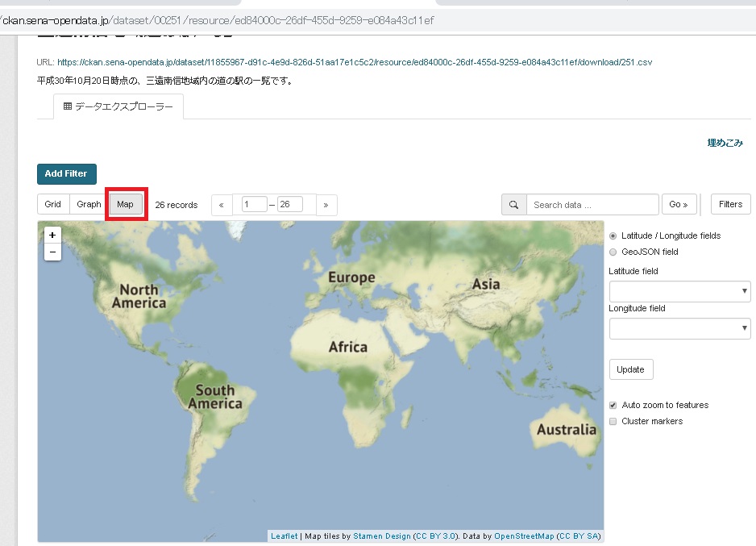Switch to Graph view
This screenshot has width=756, height=546.
point(89,204)
